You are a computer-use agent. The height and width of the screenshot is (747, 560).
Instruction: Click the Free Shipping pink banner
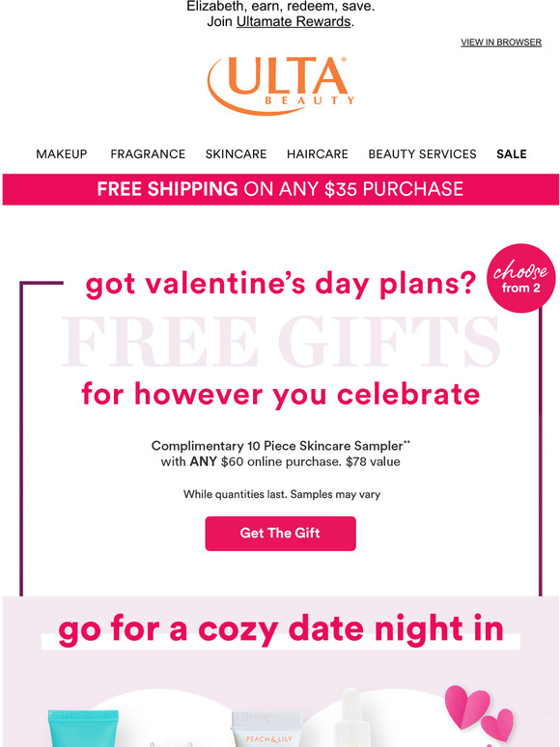[x=280, y=189]
